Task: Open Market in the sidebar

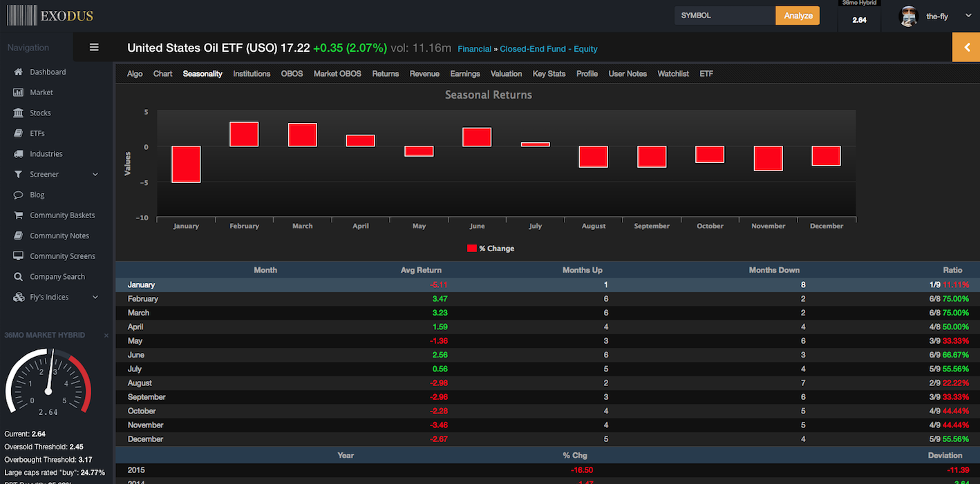Action: [41, 93]
